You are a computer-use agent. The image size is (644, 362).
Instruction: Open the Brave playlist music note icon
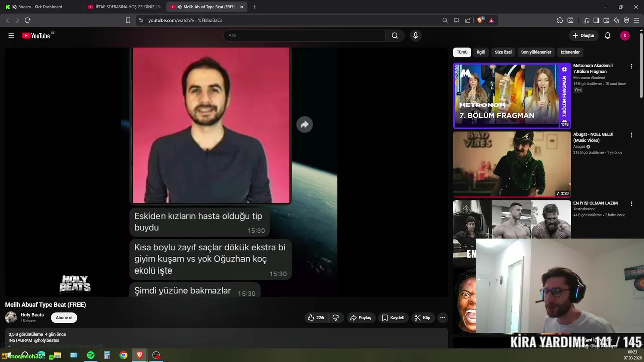pos(586,20)
